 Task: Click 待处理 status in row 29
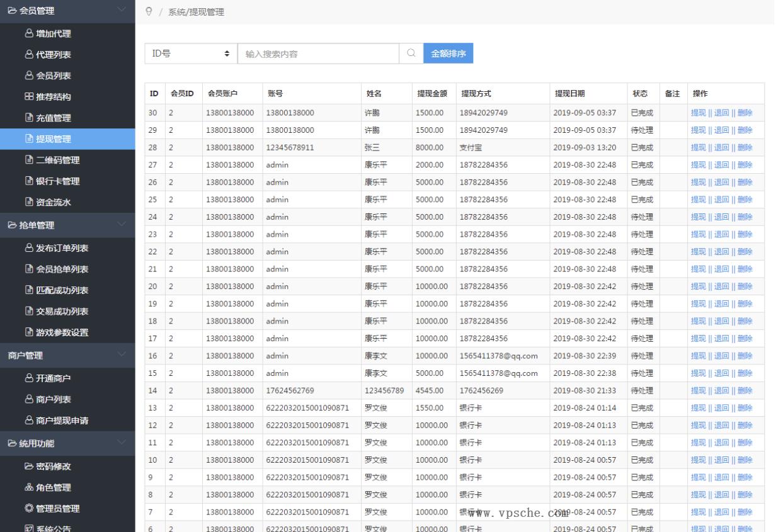(642, 130)
